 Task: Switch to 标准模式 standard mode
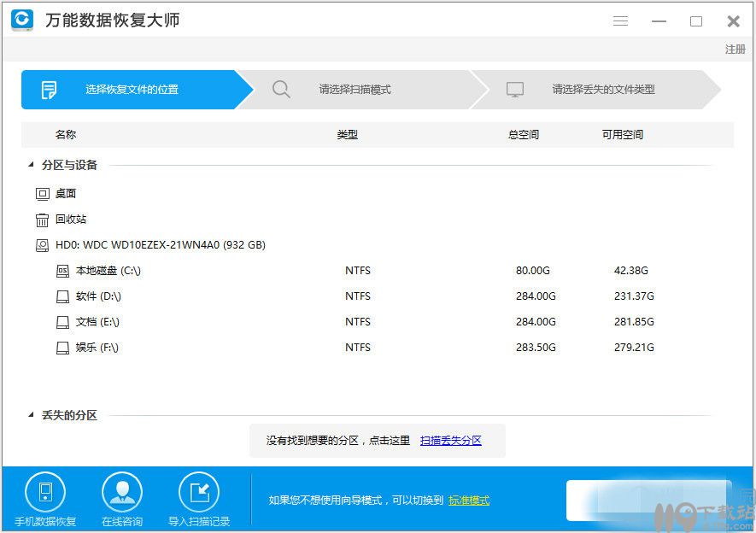(x=468, y=501)
